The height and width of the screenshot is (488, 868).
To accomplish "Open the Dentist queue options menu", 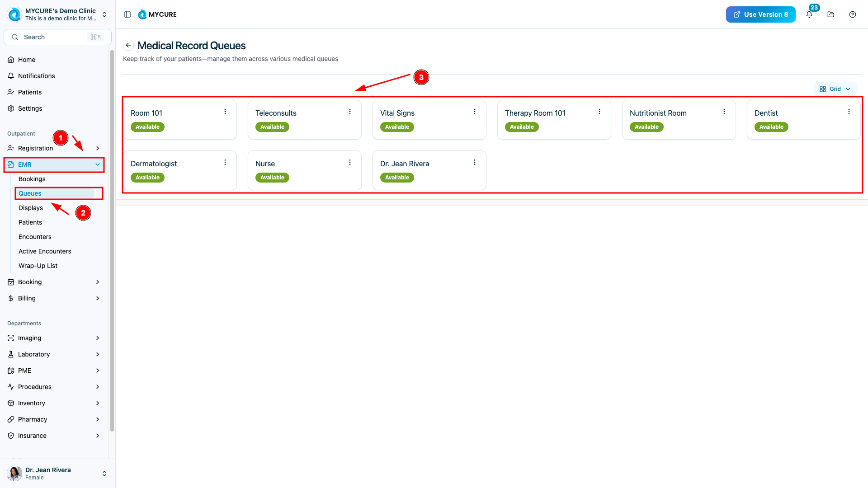I will point(849,112).
